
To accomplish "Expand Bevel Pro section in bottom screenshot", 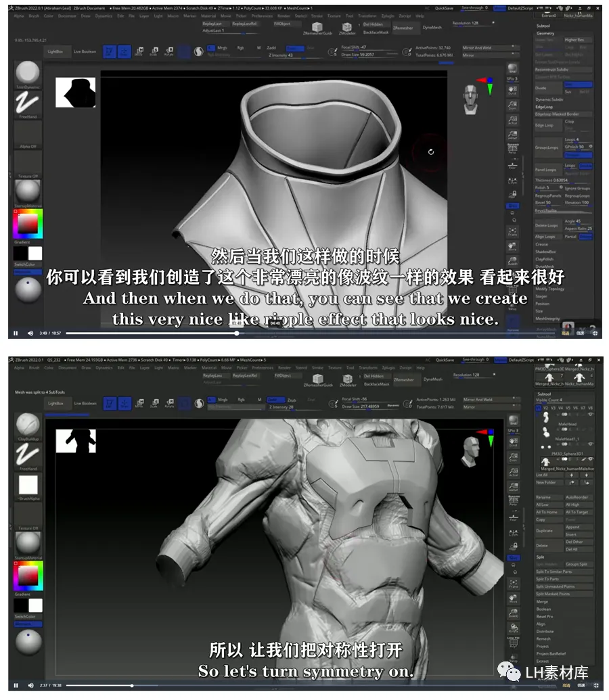I will [x=544, y=617].
